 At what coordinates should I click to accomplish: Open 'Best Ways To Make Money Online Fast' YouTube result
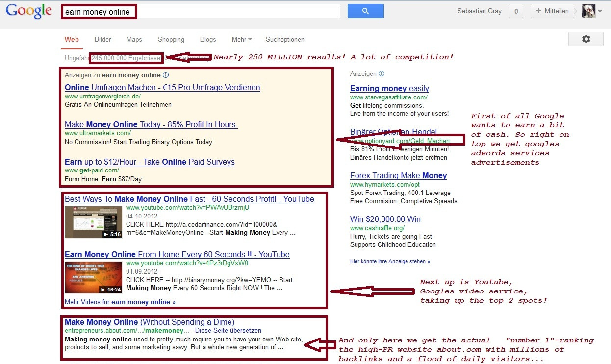[189, 199]
